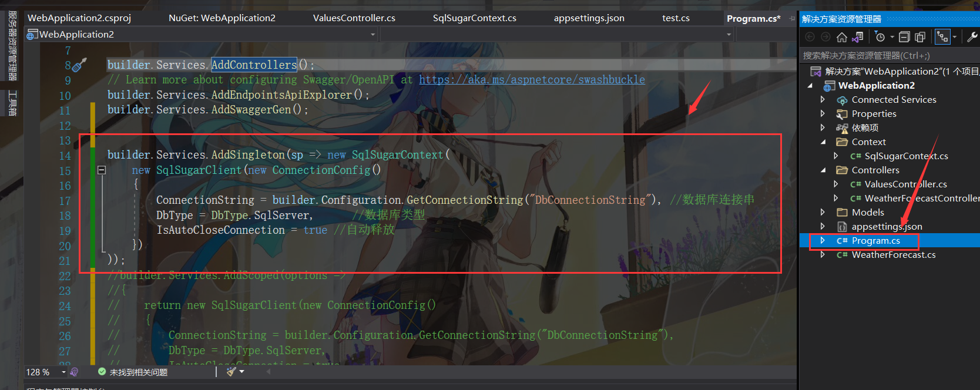The width and height of the screenshot is (980, 390).
Task: Expand the Connected Services node
Action: point(823,99)
